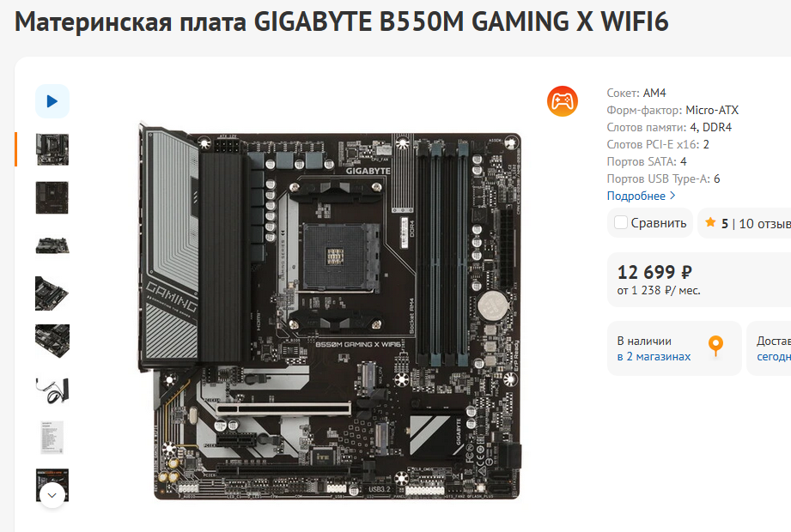791x532 pixels.
Task: Select fourth angled motherboard thumbnail
Action: [x=52, y=293]
